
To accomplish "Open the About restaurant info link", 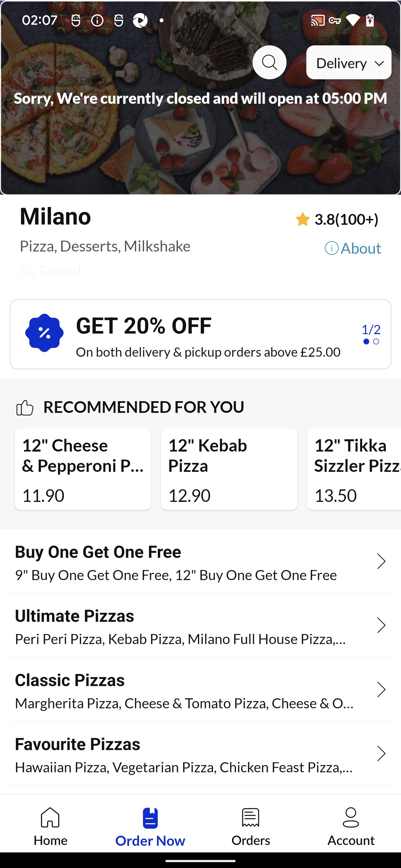I will point(353,248).
